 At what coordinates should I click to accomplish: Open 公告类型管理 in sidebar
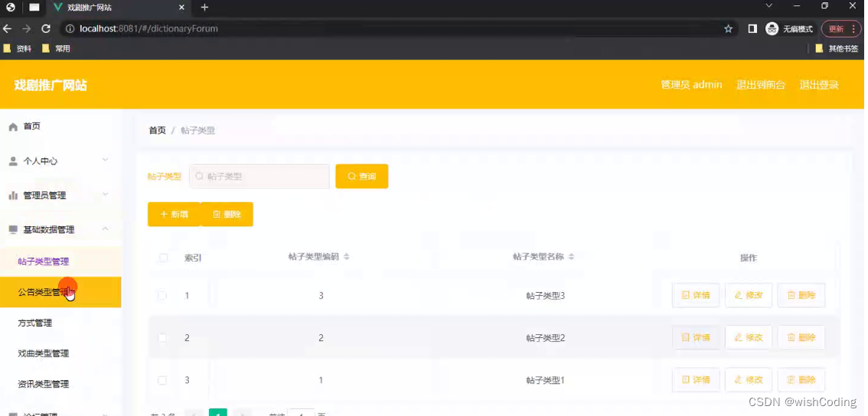(60, 292)
